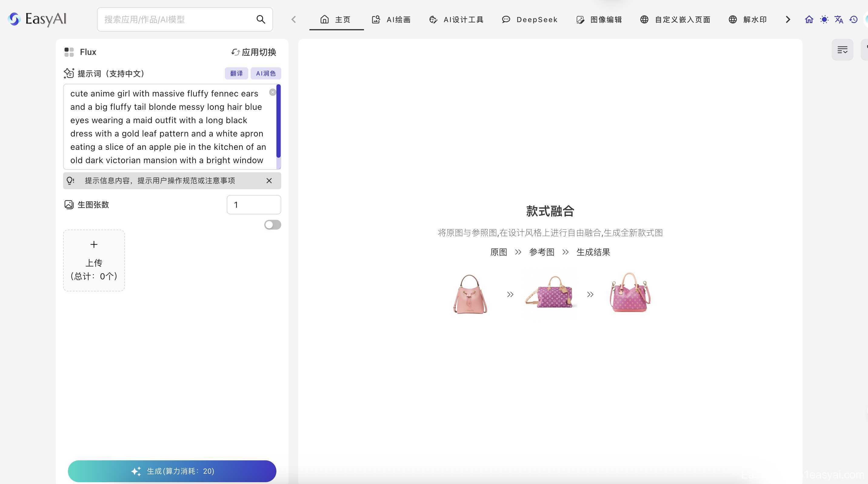Screen dimensions: 868x484
Task: Click the 生图张数 number field
Action: tap(254, 205)
